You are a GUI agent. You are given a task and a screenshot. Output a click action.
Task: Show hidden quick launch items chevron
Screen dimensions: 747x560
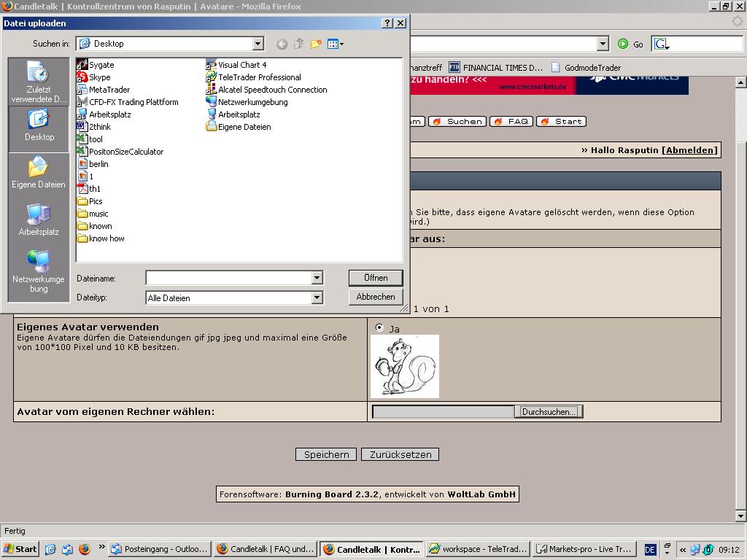101,547
